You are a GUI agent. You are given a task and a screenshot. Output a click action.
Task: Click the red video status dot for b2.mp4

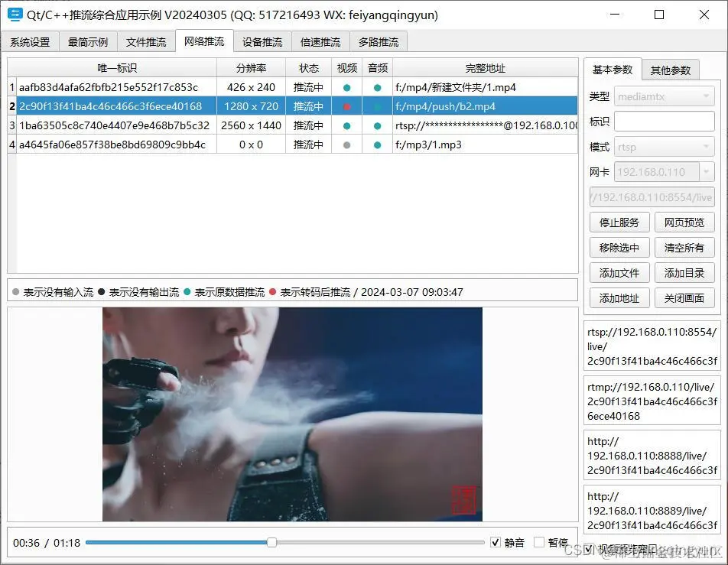pyautogui.click(x=348, y=106)
